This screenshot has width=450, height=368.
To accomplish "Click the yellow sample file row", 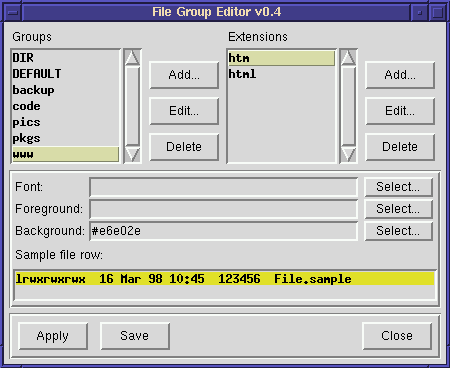I will pos(225,279).
